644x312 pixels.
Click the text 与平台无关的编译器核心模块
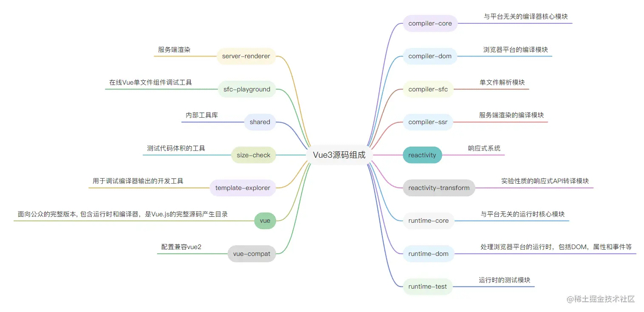click(x=526, y=17)
